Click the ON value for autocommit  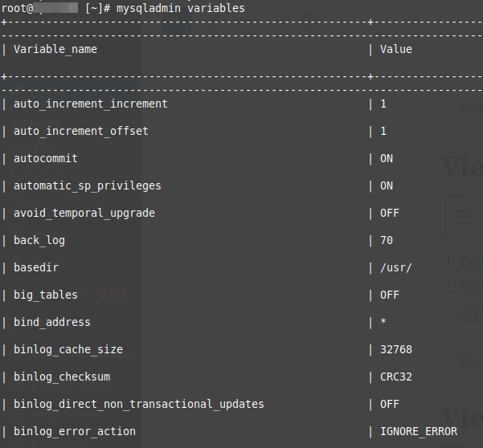coord(387,158)
